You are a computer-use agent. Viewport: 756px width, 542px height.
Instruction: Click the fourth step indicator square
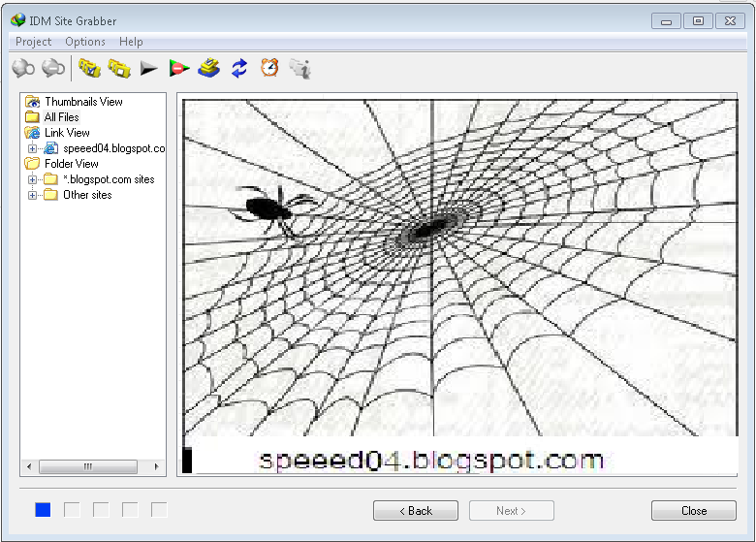coord(130,510)
